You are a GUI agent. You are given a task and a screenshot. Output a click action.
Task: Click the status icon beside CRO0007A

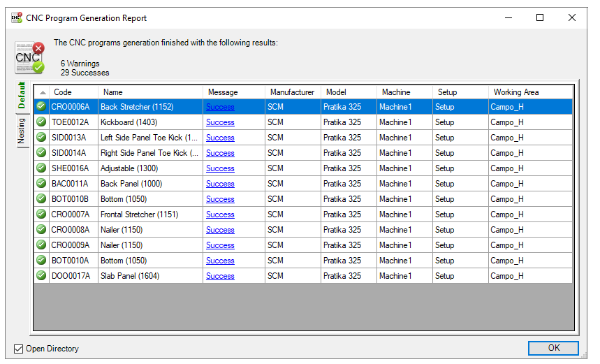pos(41,214)
